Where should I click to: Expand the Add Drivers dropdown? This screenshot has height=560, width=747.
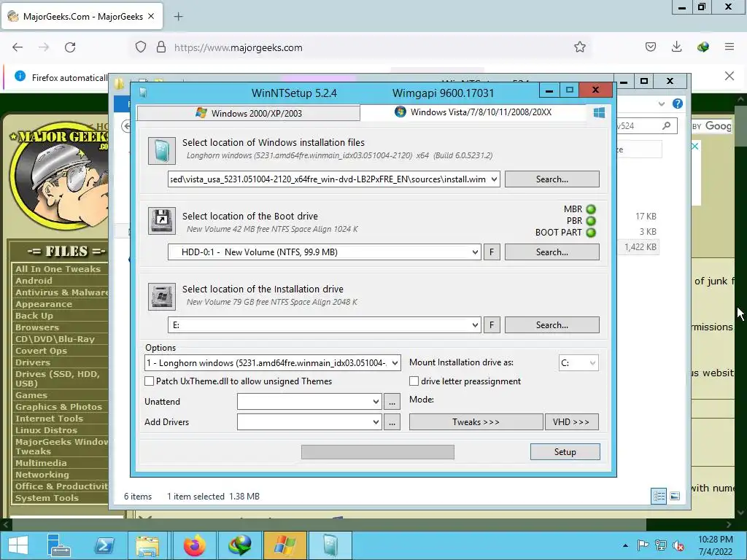[x=376, y=422]
